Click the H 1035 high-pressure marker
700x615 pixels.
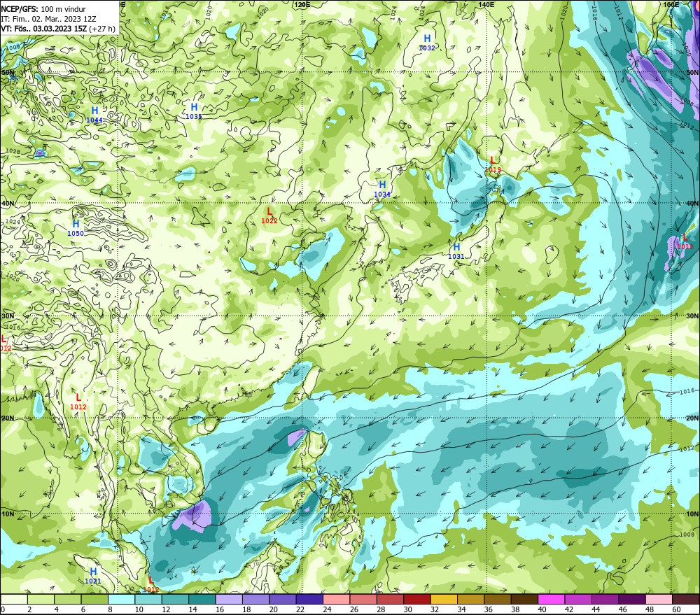[194, 111]
